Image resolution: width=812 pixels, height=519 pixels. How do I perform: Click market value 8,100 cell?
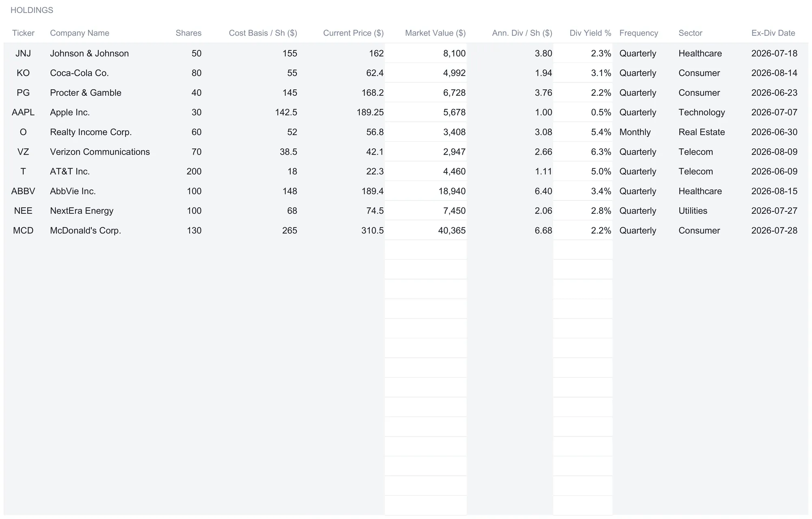426,53
